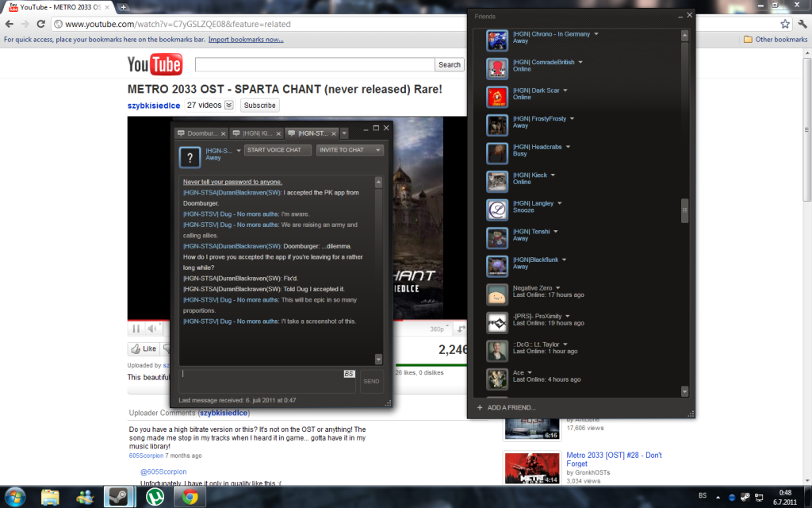Open szybkisiedlce channel link under title
The image size is (812, 508).
point(154,106)
